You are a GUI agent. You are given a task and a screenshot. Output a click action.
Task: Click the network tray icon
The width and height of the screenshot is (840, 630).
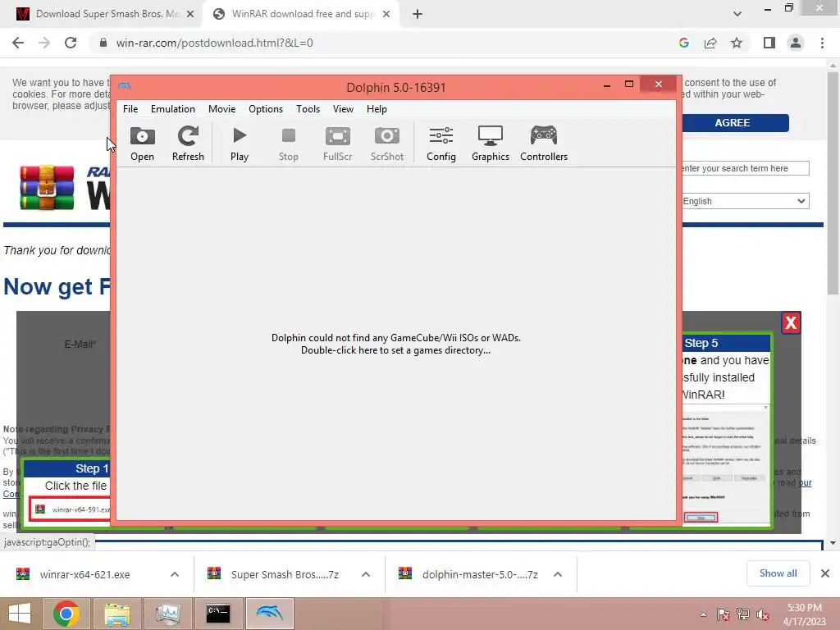tap(743, 614)
